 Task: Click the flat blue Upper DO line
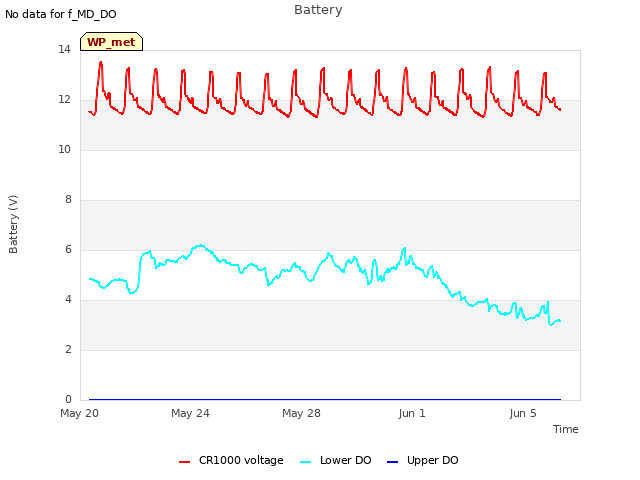pyautogui.click(x=325, y=399)
